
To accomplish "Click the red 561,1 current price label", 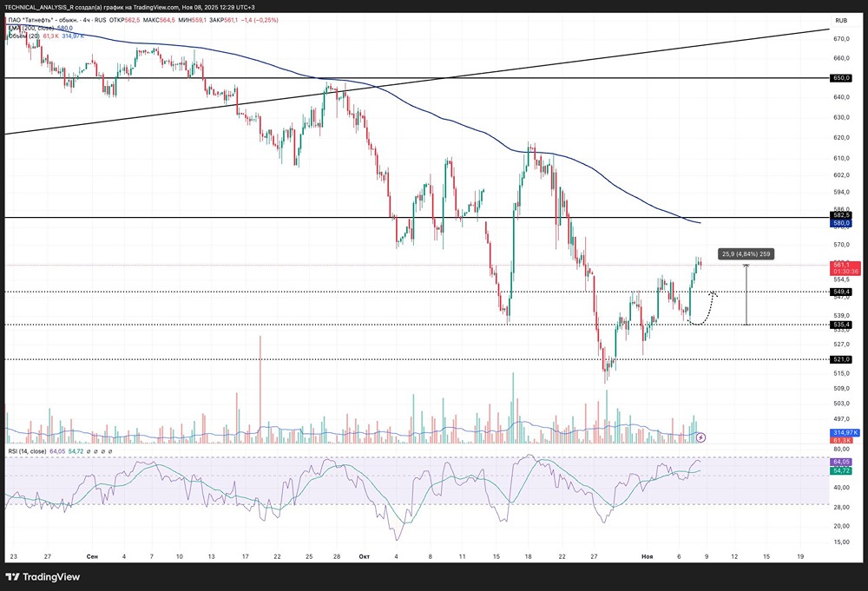I will 840,265.
